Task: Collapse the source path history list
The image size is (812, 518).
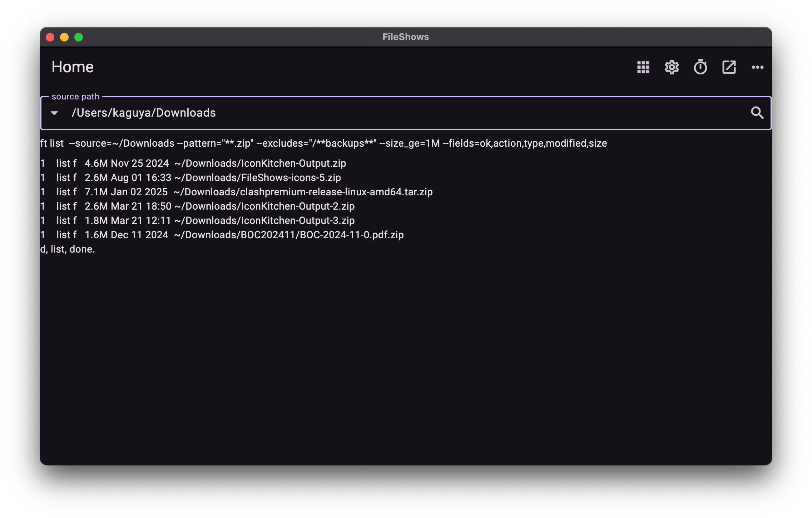Action: click(54, 113)
